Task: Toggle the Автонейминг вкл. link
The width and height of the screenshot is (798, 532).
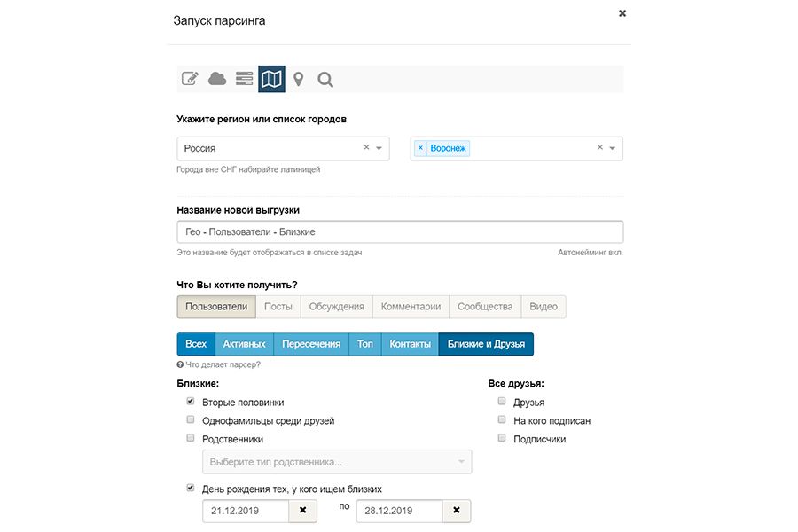Action: (590, 252)
